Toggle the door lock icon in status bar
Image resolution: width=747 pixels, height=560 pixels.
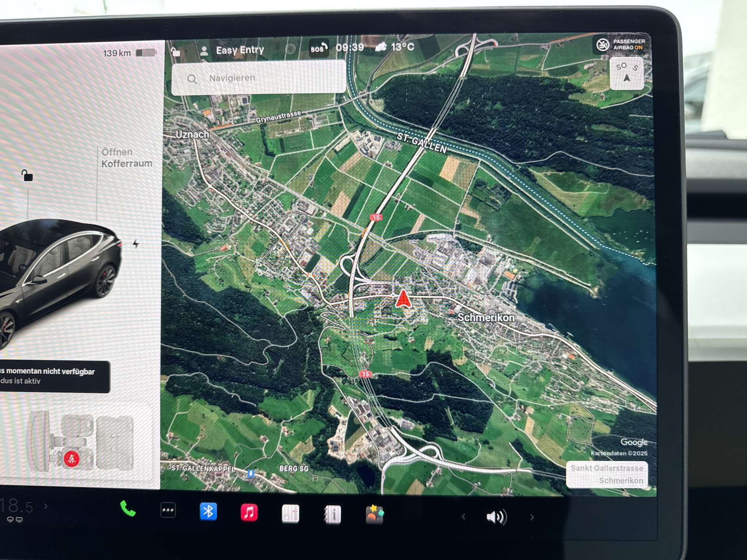(176, 52)
